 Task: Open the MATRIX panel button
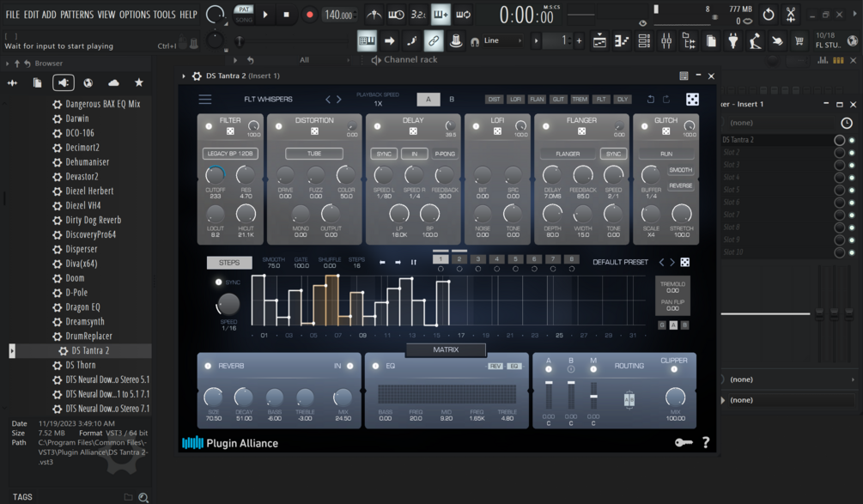446,349
